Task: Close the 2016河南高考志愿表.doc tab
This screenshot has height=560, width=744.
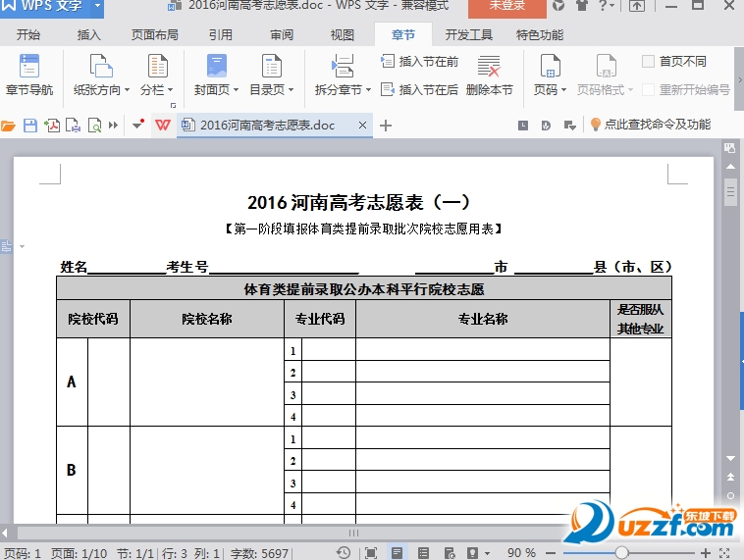Action: pyautogui.click(x=362, y=126)
